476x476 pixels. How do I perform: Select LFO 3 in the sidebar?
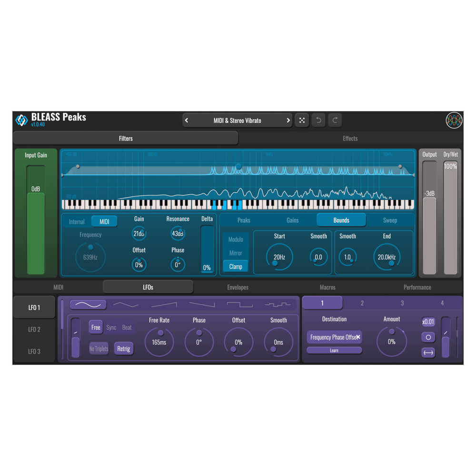34,351
